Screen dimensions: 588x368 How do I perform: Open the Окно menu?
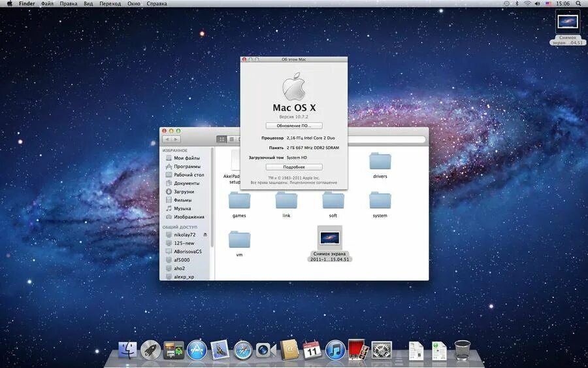(133, 3)
